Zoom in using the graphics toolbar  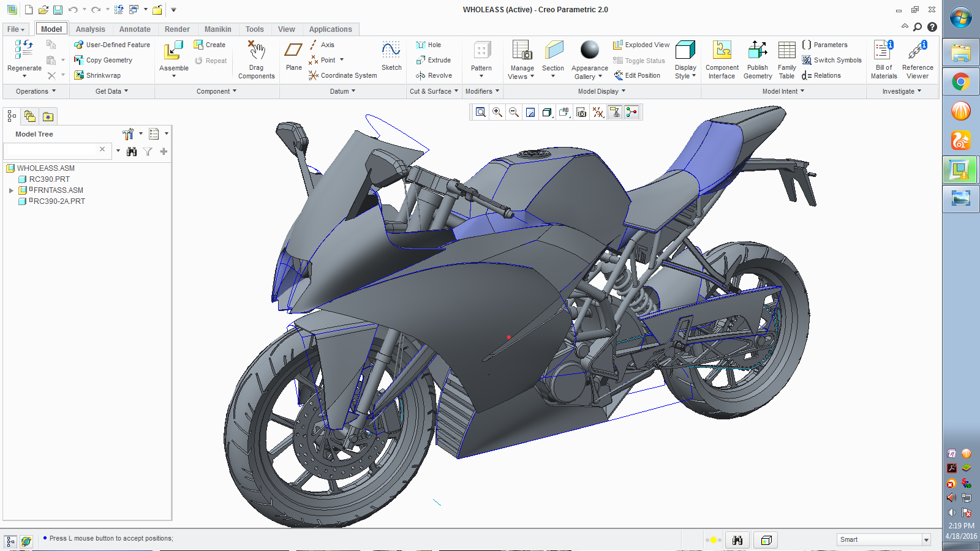(497, 112)
